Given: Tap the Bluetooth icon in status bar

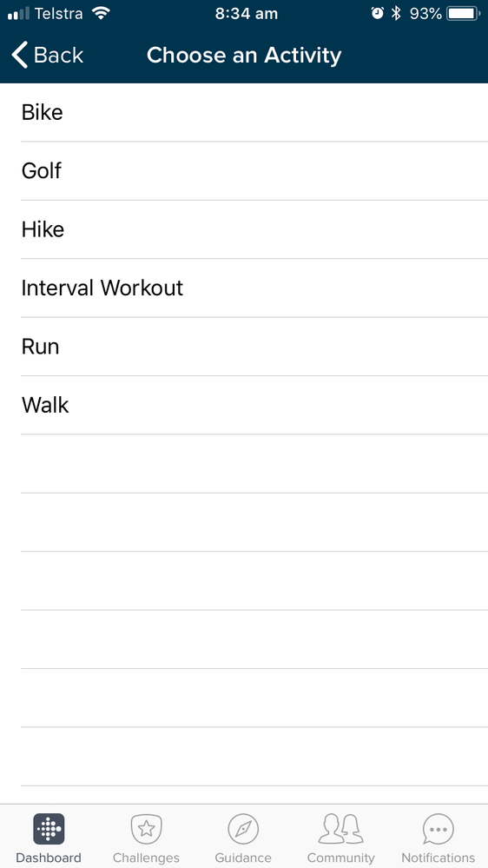Looking at the screenshot, I should (x=396, y=14).
